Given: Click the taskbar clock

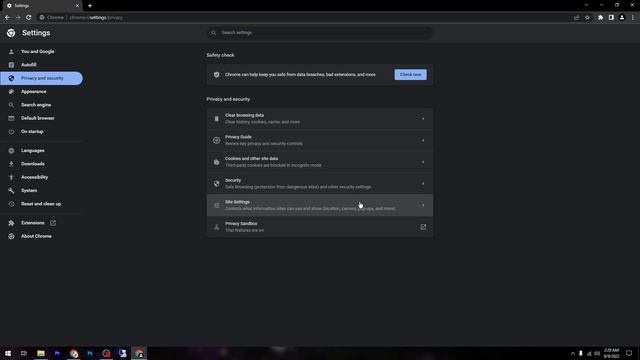Looking at the screenshot, I should pyautogui.click(x=611, y=353).
